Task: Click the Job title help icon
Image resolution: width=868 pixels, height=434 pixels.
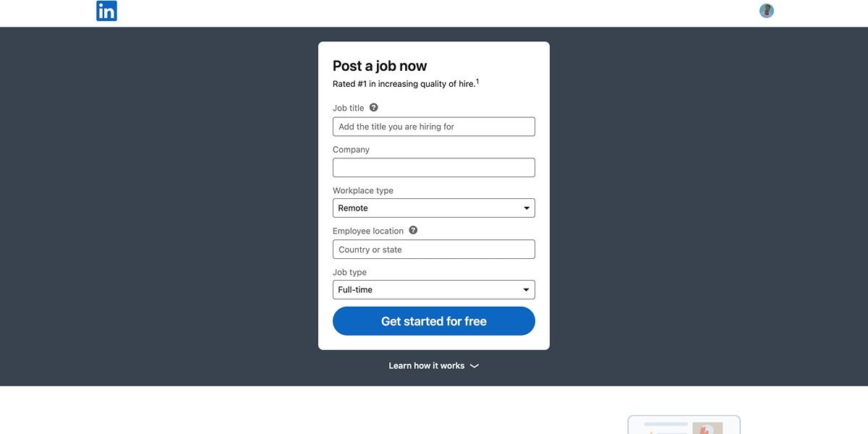Action: pos(373,106)
